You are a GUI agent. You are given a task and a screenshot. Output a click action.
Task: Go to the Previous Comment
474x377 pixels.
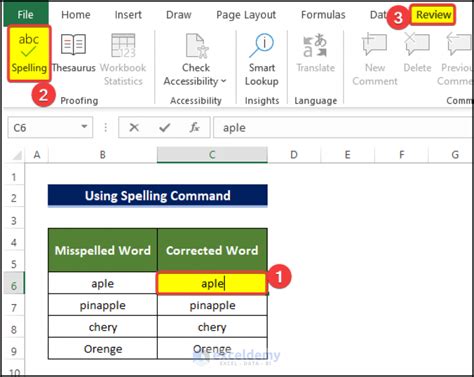pyautogui.click(x=455, y=59)
